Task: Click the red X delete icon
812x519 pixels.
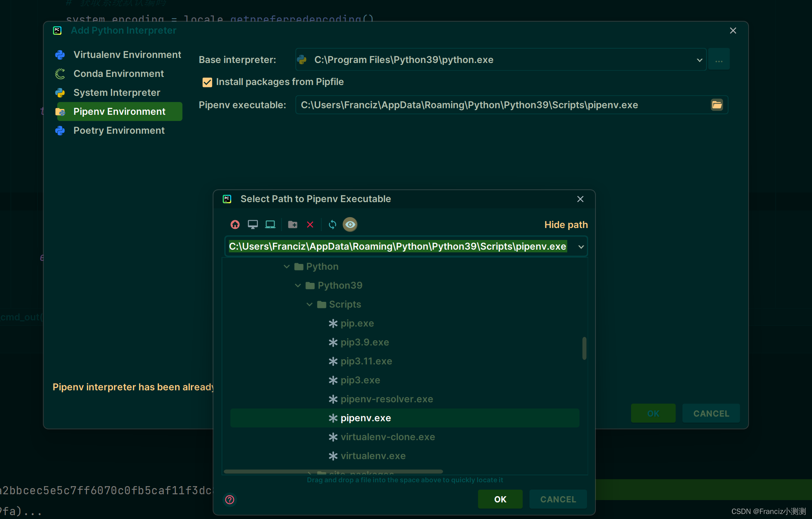Action: pyautogui.click(x=310, y=224)
